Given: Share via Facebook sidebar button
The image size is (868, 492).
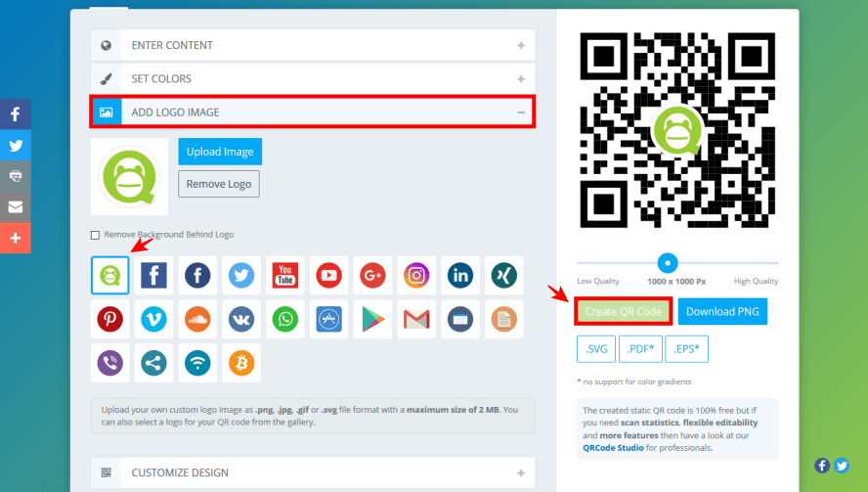Looking at the screenshot, I should pyautogui.click(x=16, y=114).
